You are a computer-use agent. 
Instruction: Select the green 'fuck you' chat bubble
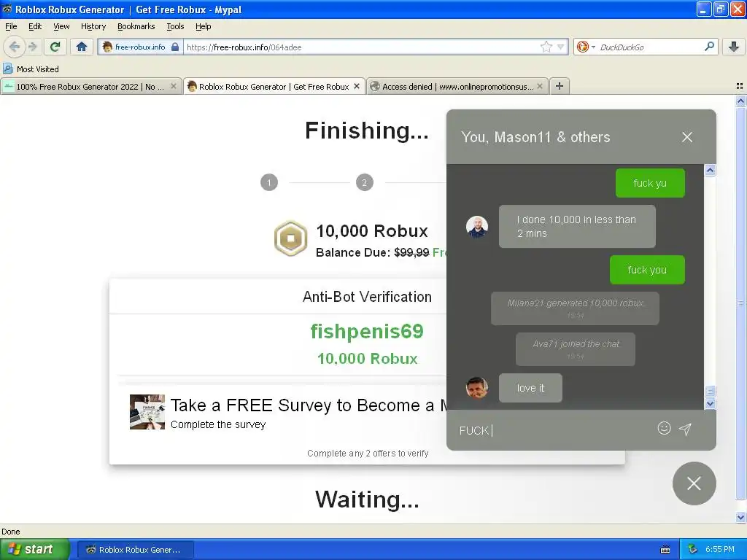point(647,270)
